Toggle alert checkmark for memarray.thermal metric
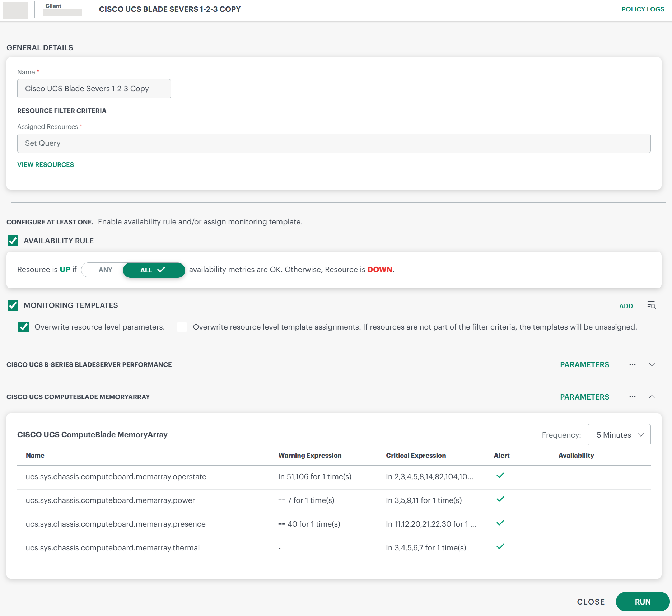 click(x=500, y=546)
